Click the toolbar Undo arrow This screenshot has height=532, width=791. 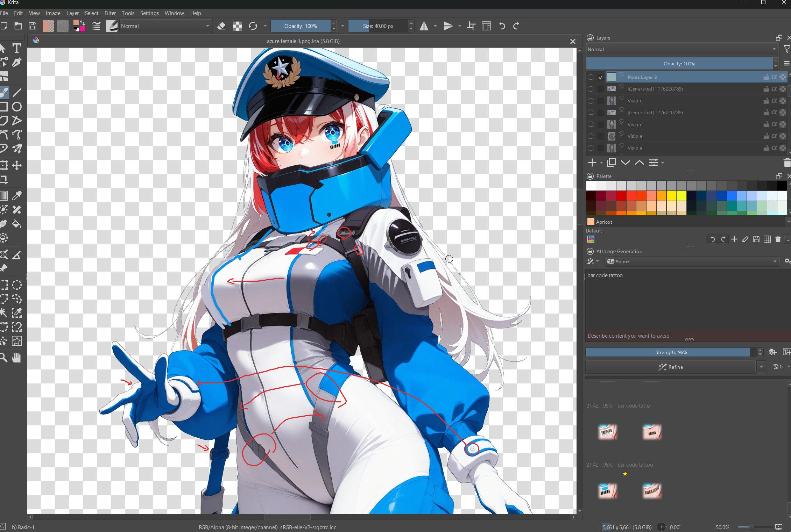(x=502, y=26)
